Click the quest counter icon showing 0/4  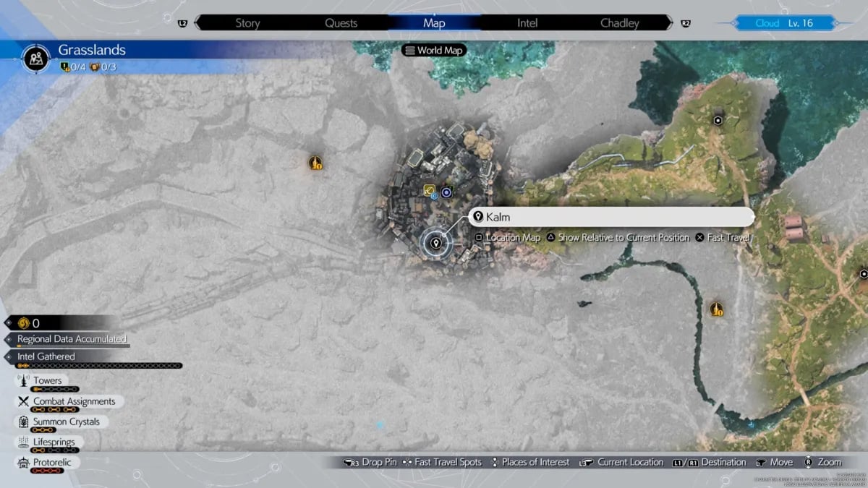click(64, 67)
